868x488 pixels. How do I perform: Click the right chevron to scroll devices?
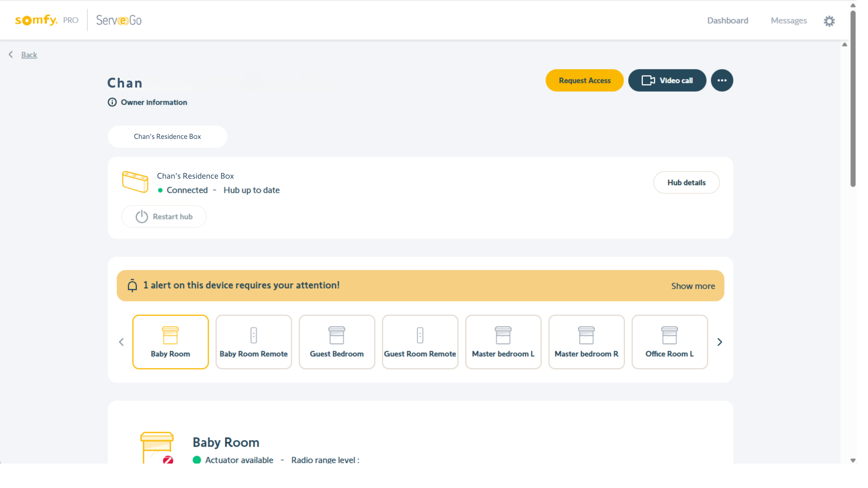pos(720,342)
